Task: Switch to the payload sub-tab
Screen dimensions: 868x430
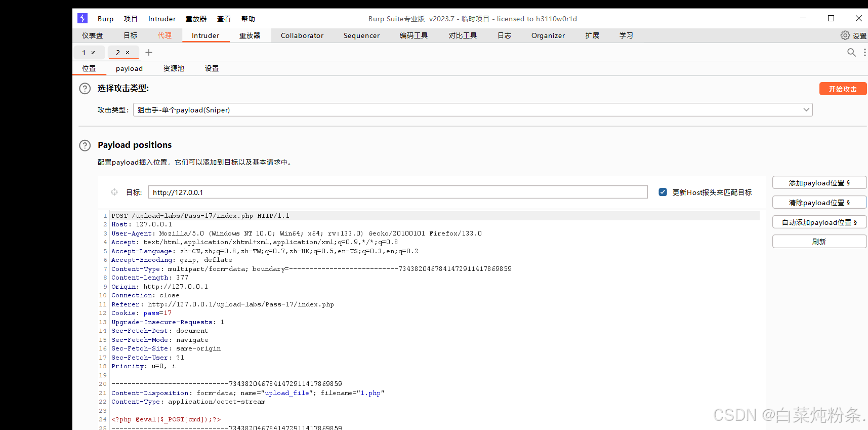Action: coord(129,68)
